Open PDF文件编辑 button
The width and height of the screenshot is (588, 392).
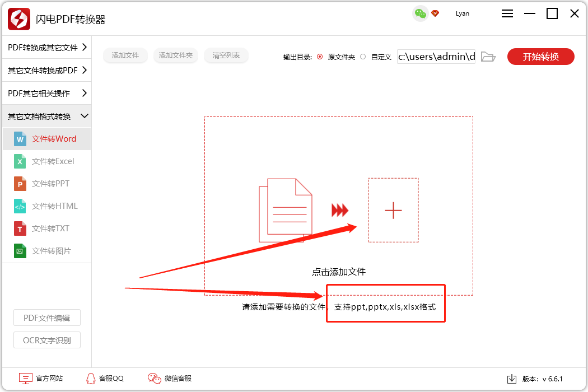tap(47, 318)
